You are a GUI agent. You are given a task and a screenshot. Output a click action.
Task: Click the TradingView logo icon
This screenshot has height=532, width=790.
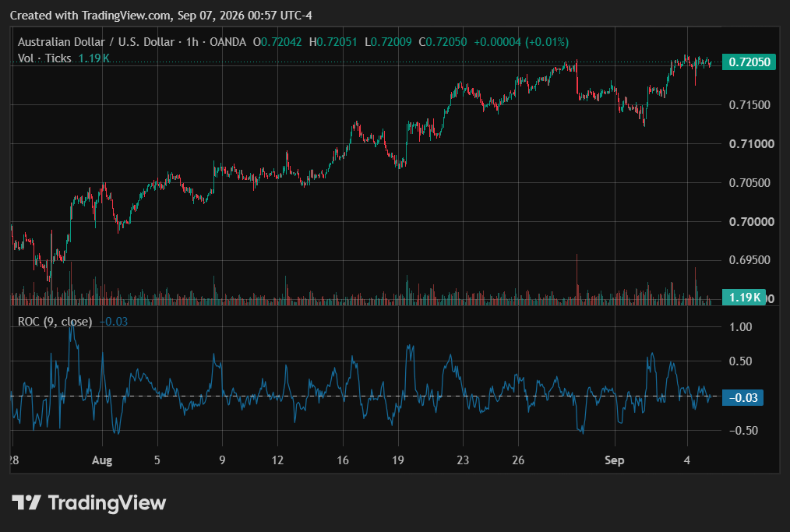pos(26,502)
